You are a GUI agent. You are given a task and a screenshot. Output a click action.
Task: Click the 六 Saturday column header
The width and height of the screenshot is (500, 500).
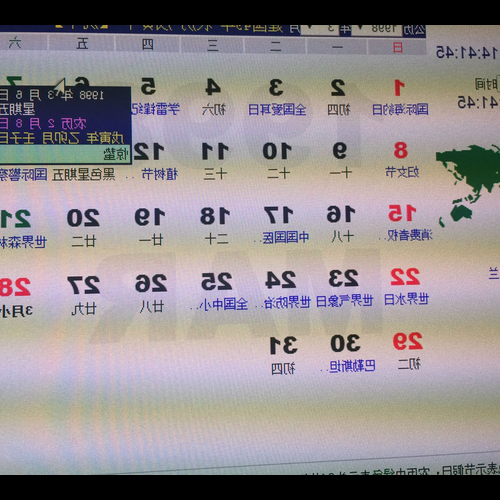(15, 43)
